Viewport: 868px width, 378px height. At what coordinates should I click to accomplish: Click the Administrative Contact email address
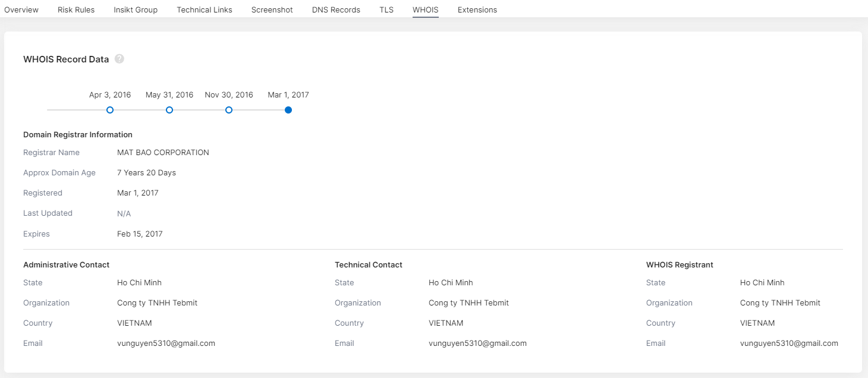[x=166, y=343]
